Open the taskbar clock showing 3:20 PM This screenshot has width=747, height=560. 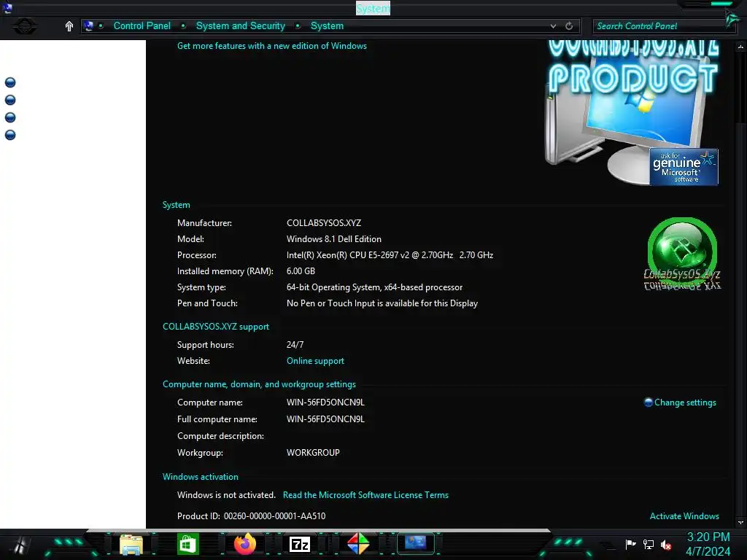[708, 544]
